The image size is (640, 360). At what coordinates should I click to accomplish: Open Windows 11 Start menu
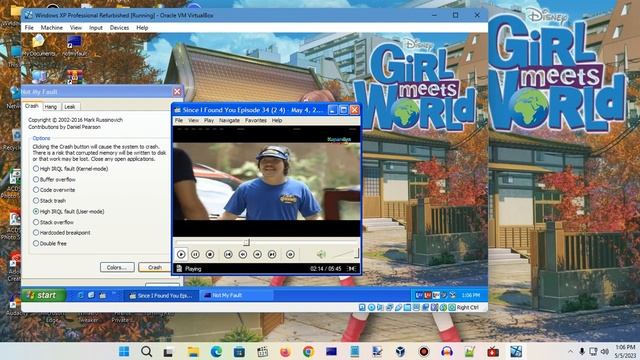coord(124,351)
